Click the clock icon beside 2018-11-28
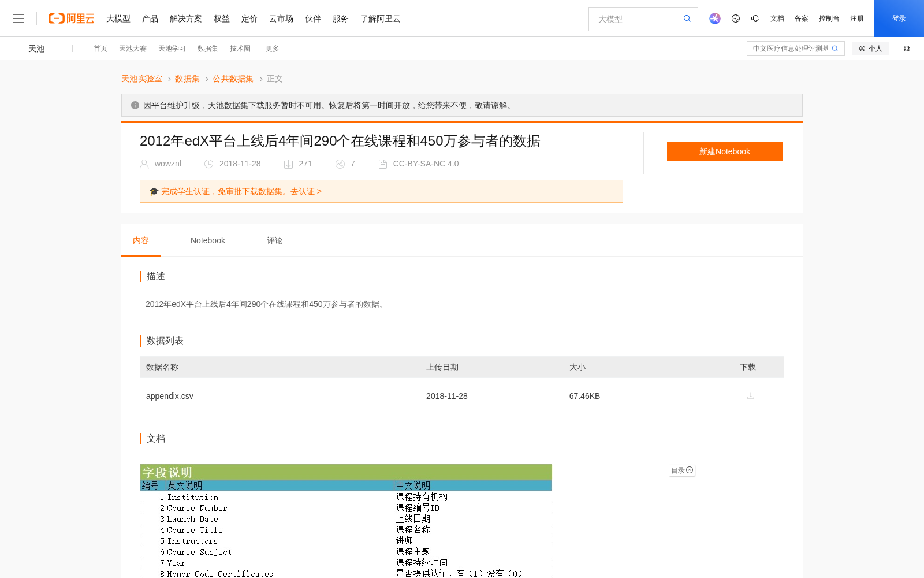Viewport: 924px width, 578px height. (x=209, y=164)
